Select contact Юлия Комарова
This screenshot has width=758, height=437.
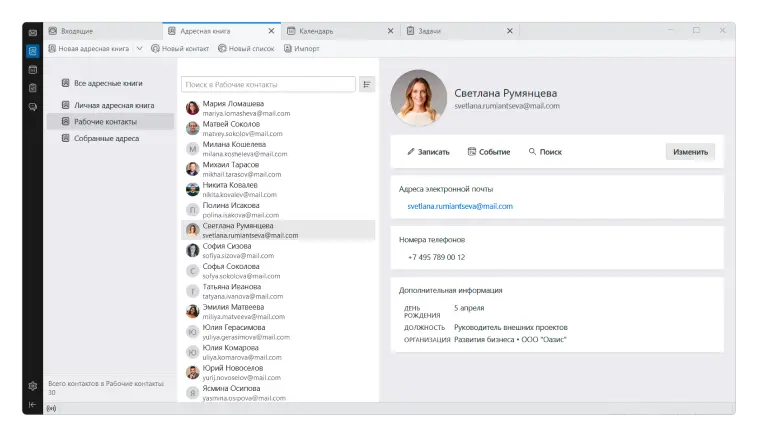[278, 352]
